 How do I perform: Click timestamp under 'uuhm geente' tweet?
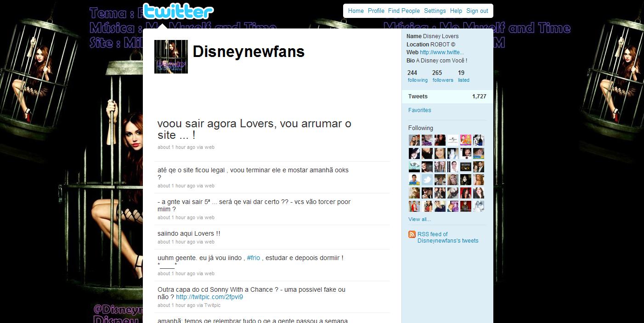(x=176, y=273)
